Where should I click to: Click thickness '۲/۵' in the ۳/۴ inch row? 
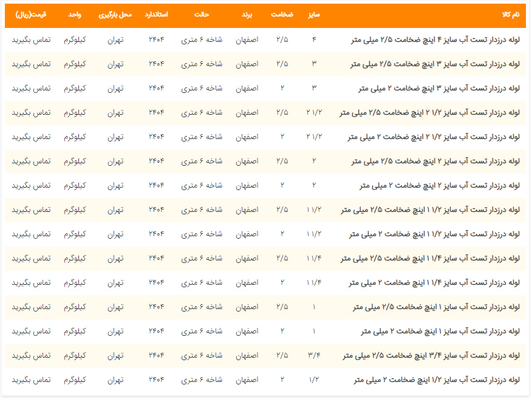(282, 355)
